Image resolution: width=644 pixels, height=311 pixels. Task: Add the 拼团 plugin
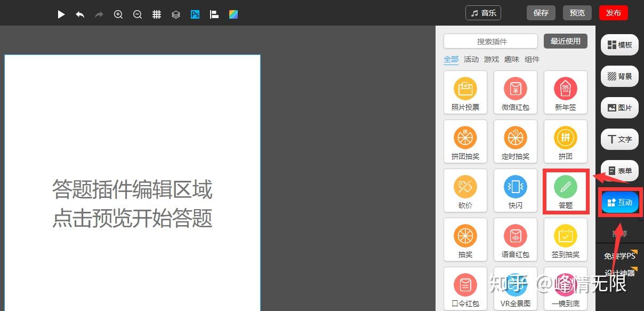point(566,141)
